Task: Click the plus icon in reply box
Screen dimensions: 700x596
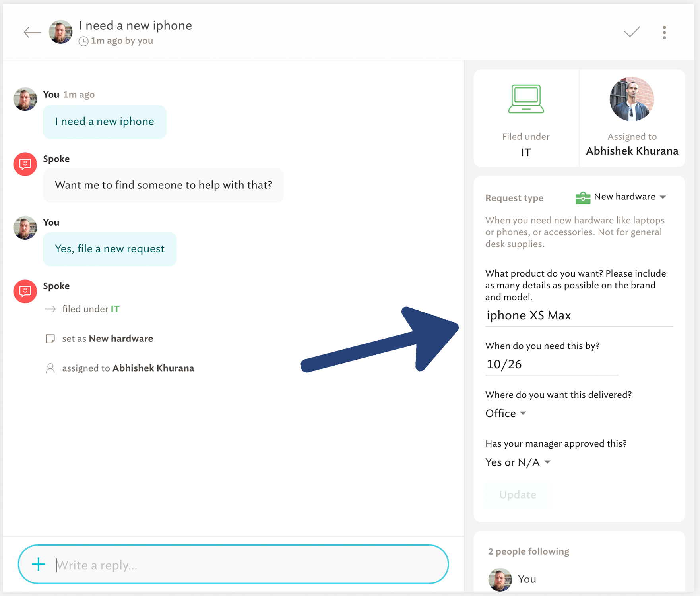Action: [x=39, y=564]
